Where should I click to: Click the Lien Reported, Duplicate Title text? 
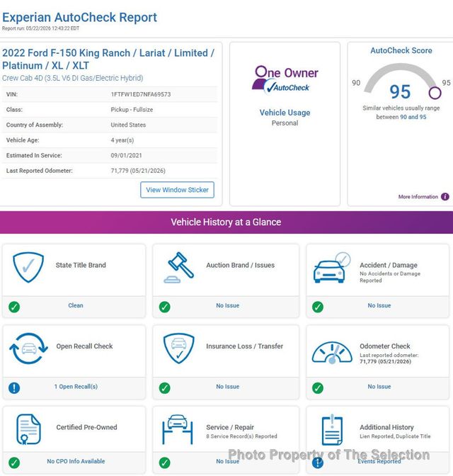[x=395, y=436]
